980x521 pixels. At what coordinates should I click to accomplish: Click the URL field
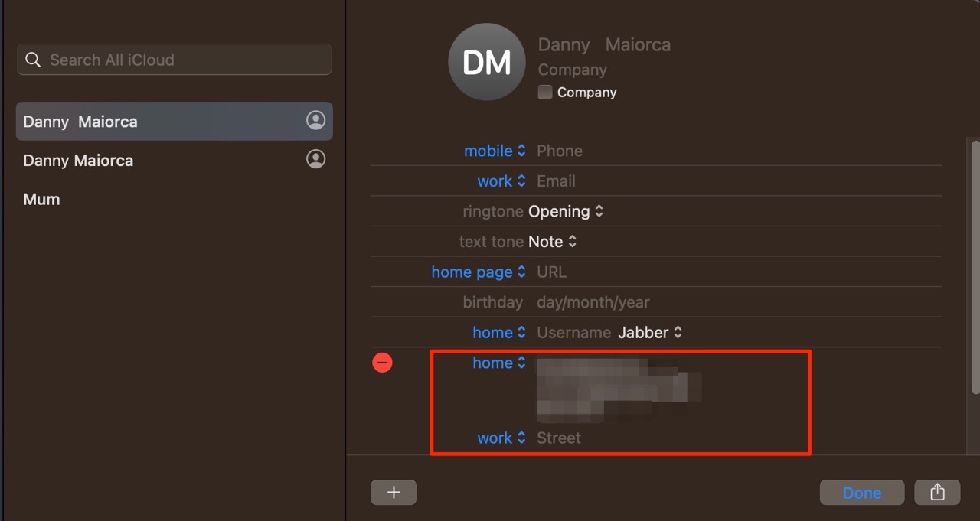point(552,272)
